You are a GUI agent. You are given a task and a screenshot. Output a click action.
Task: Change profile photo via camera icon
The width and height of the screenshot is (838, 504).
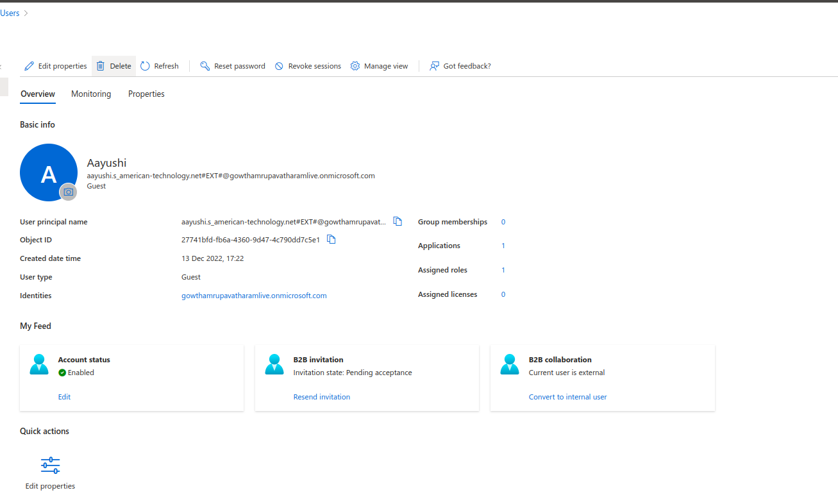point(69,192)
